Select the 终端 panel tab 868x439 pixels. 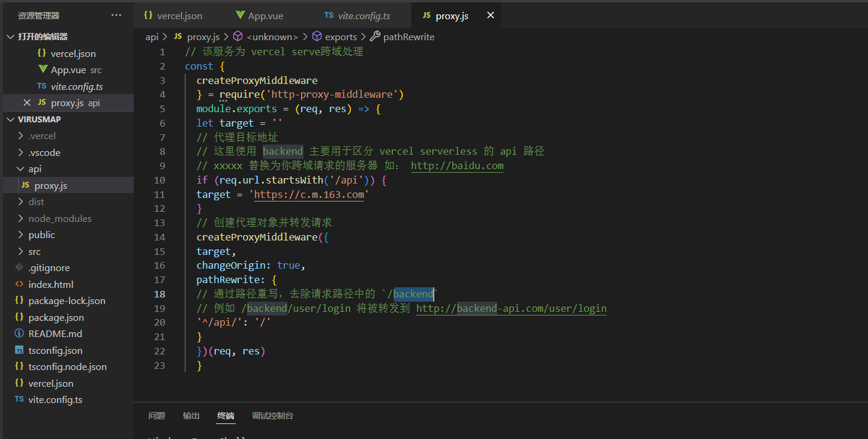click(x=226, y=416)
